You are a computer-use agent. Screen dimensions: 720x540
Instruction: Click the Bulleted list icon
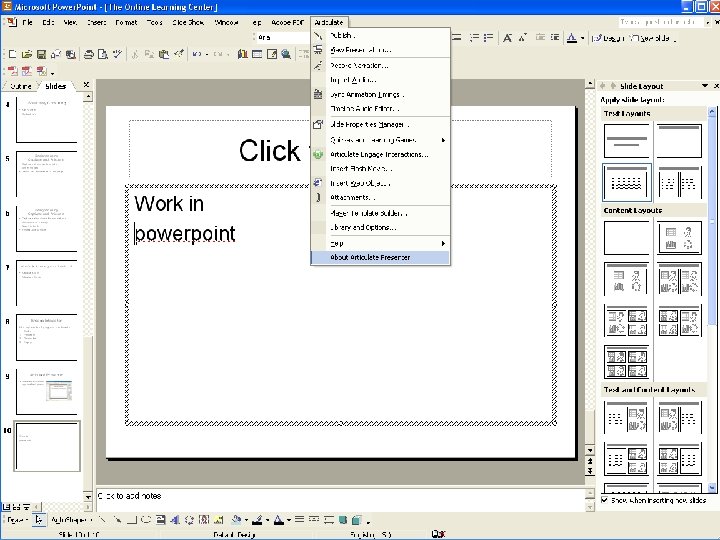click(489, 38)
